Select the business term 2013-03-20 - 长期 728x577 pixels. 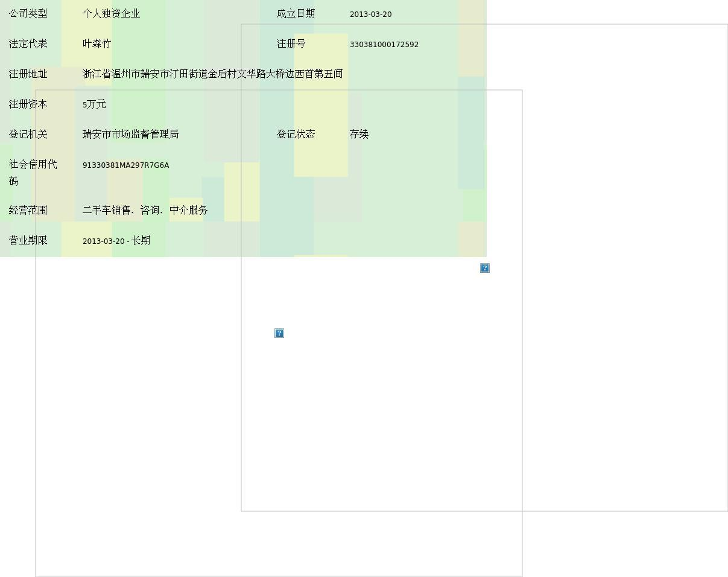[116, 241]
